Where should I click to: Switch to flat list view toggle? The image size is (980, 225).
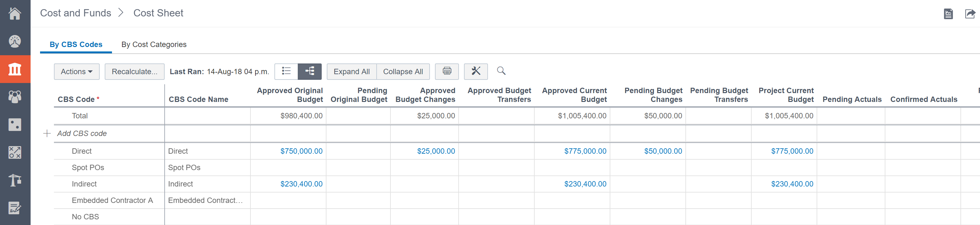point(286,71)
